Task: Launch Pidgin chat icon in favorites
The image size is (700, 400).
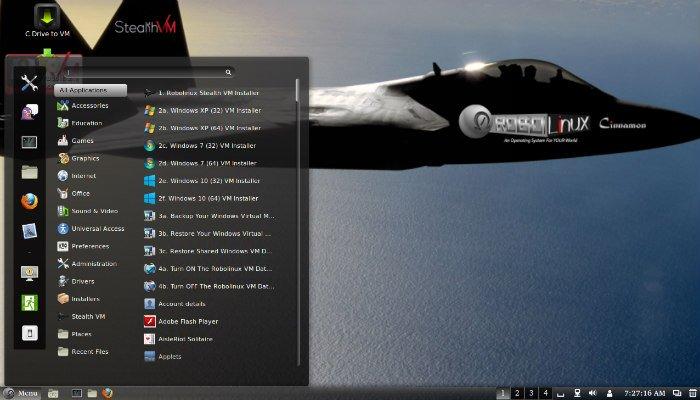Action: [29, 112]
